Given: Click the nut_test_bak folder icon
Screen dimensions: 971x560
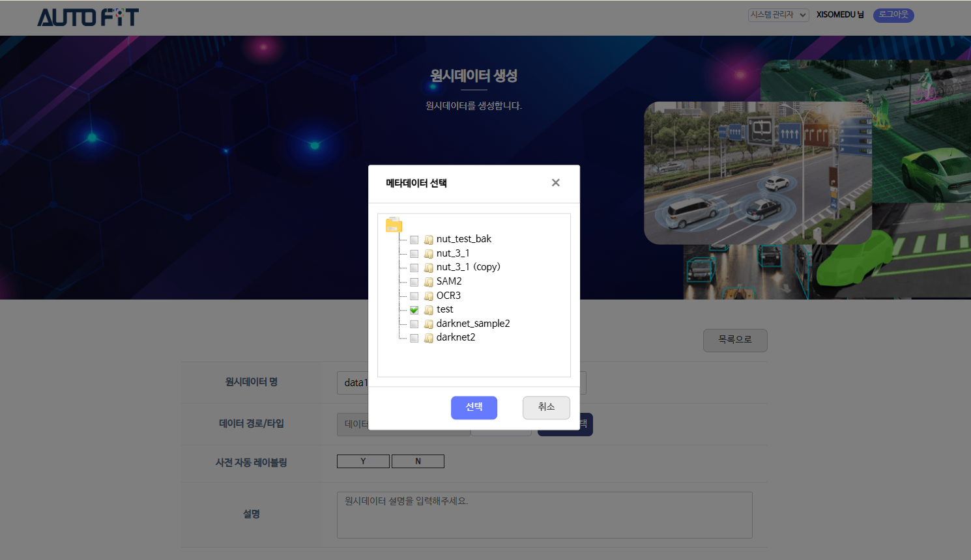Looking at the screenshot, I should [x=429, y=240].
